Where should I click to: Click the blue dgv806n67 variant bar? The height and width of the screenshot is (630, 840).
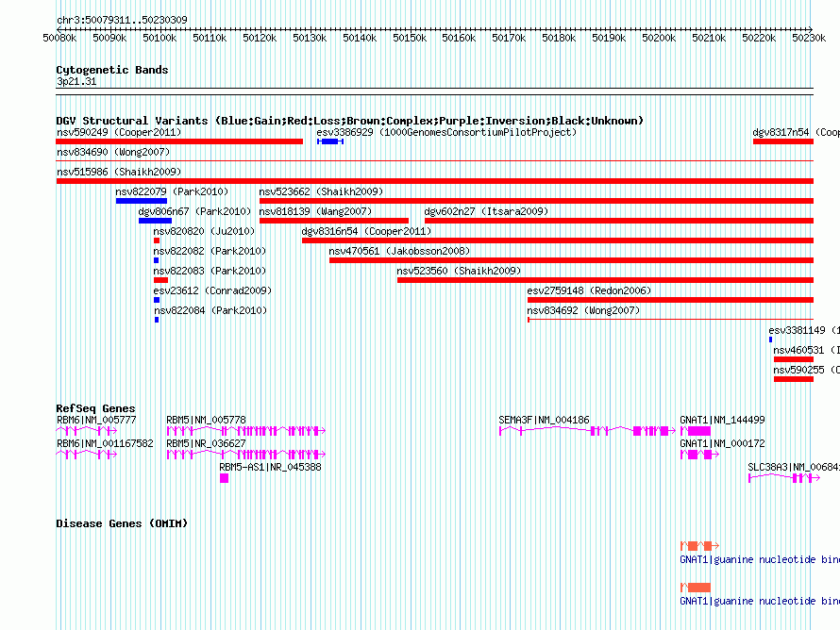coord(155,221)
